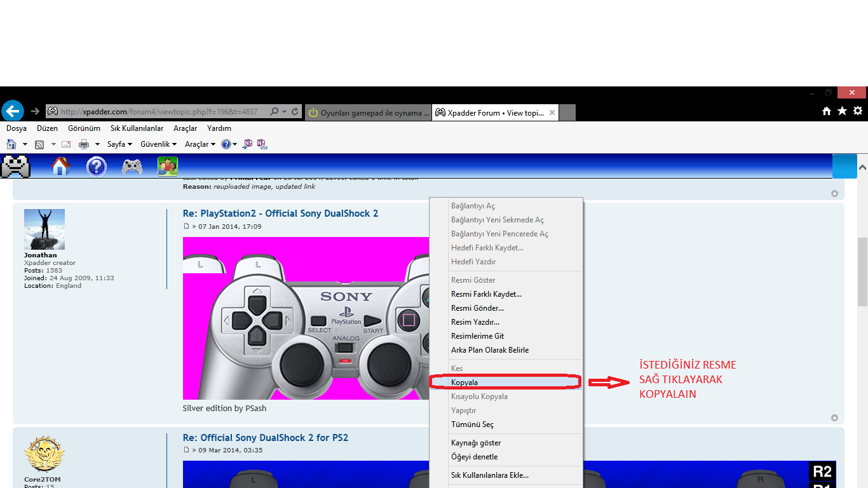Close the Xpadder Forum tab
Screen dimensions: 868x488
click(552, 112)
